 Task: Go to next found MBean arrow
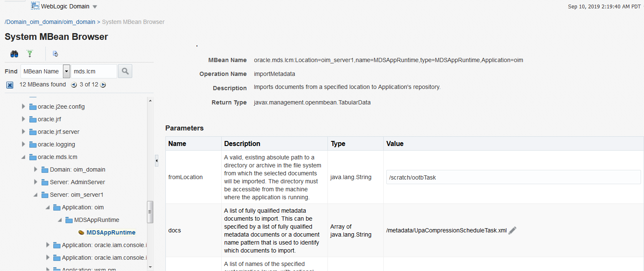click(103, 85)
